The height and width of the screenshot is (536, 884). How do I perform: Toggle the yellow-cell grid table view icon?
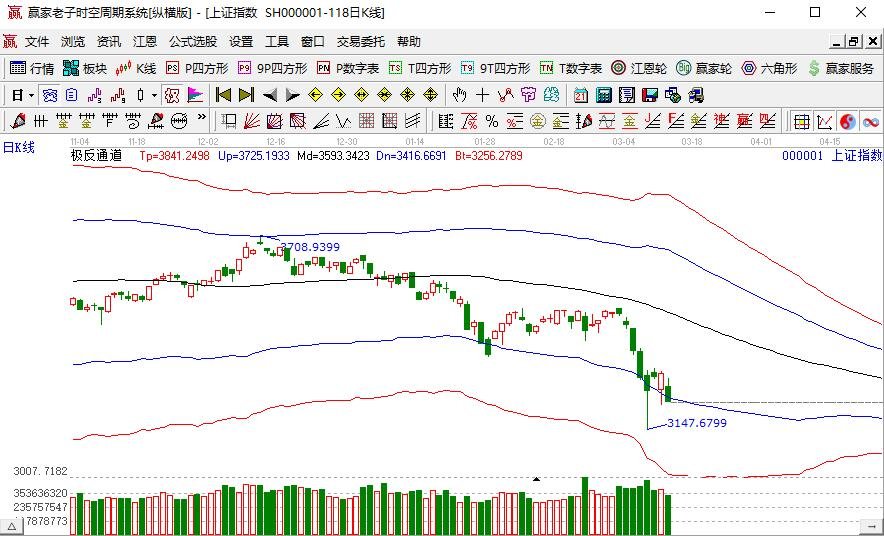pyautogui.click(x=801, y=121)
